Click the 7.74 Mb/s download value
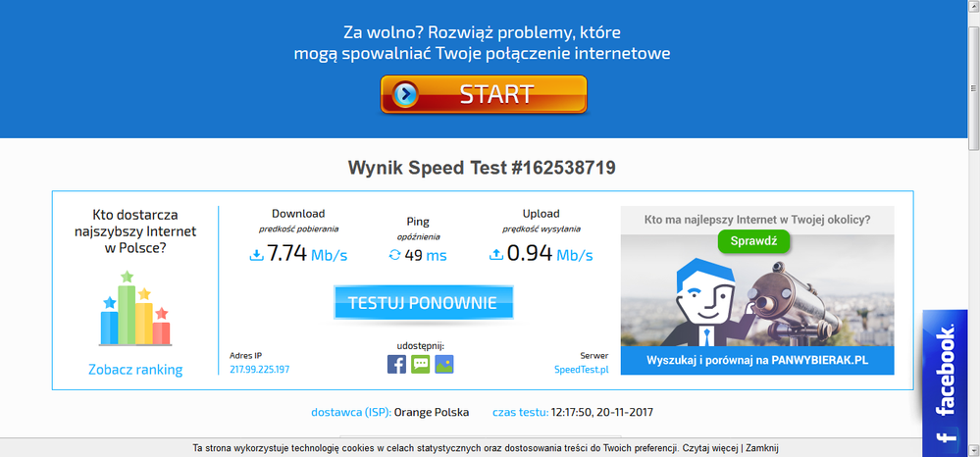 point(307,254)
